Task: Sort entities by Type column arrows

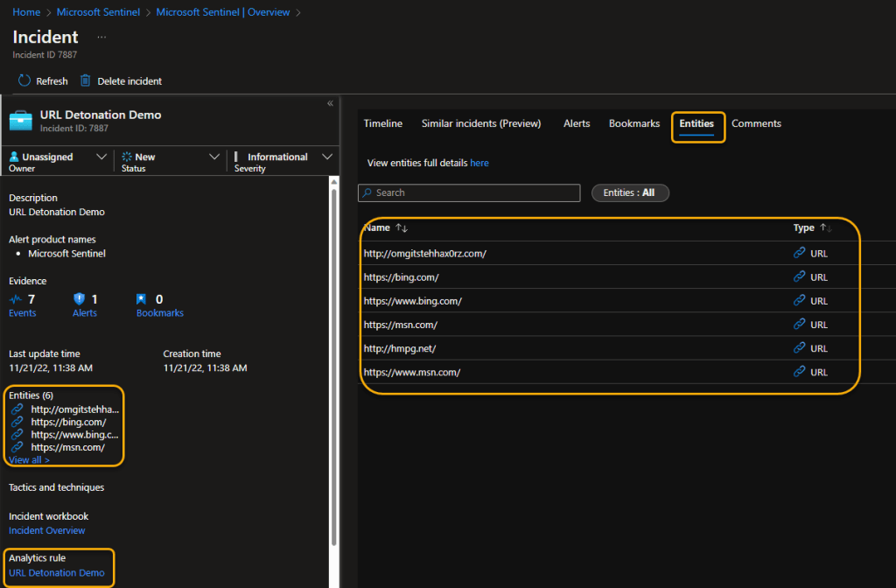Action: 826,227
